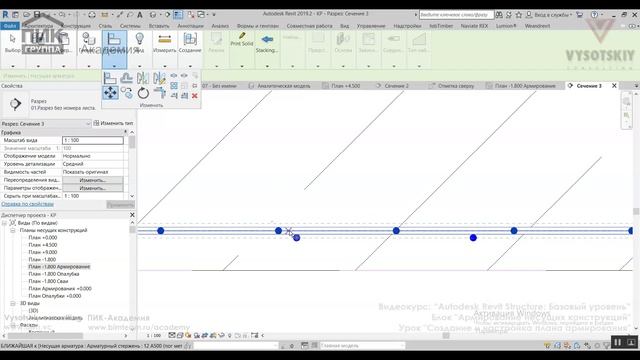Click the Text (A) icon in quick access toolbar
The width and height of the screenshot is (640, 360).
click(140, 15)
